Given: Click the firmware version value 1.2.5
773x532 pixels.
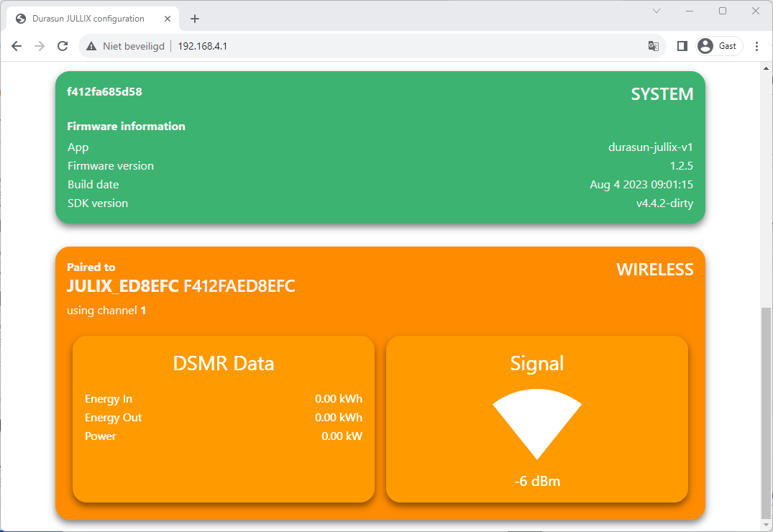Looking at the screenshot, I should (681, 165).
